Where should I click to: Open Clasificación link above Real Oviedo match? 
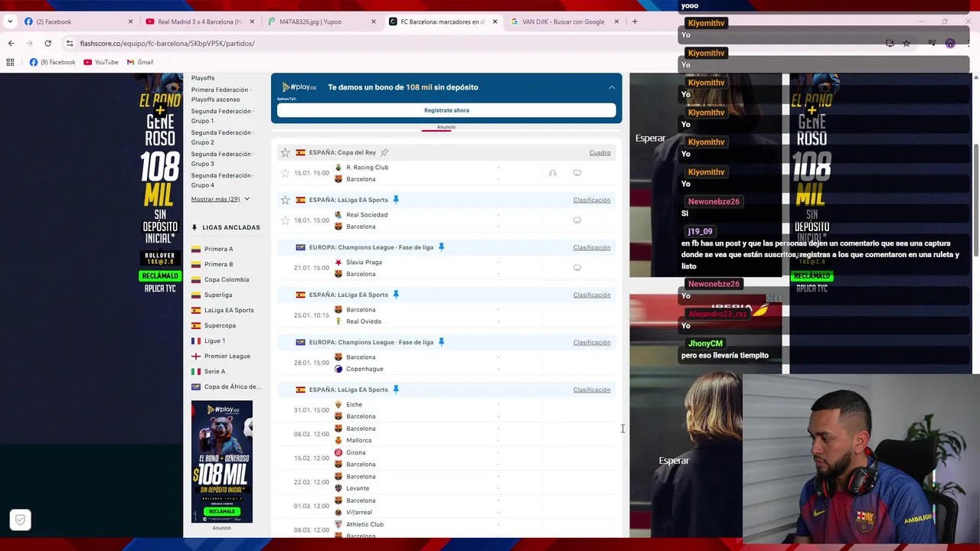coord(592,295)
